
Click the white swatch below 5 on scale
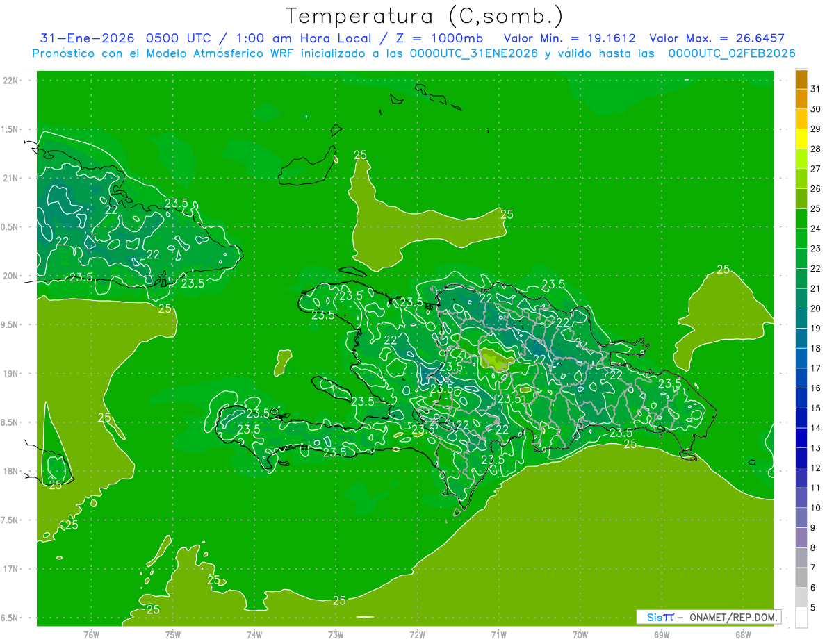[801, 618]
